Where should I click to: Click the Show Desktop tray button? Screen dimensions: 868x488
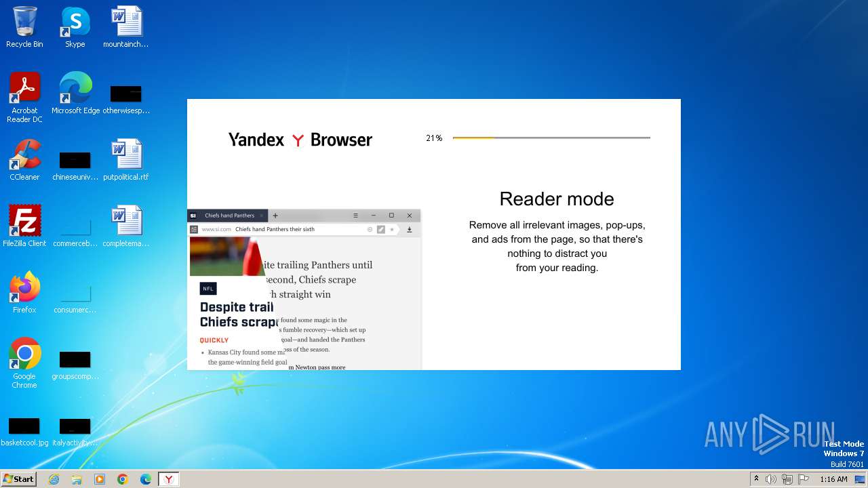861,479
